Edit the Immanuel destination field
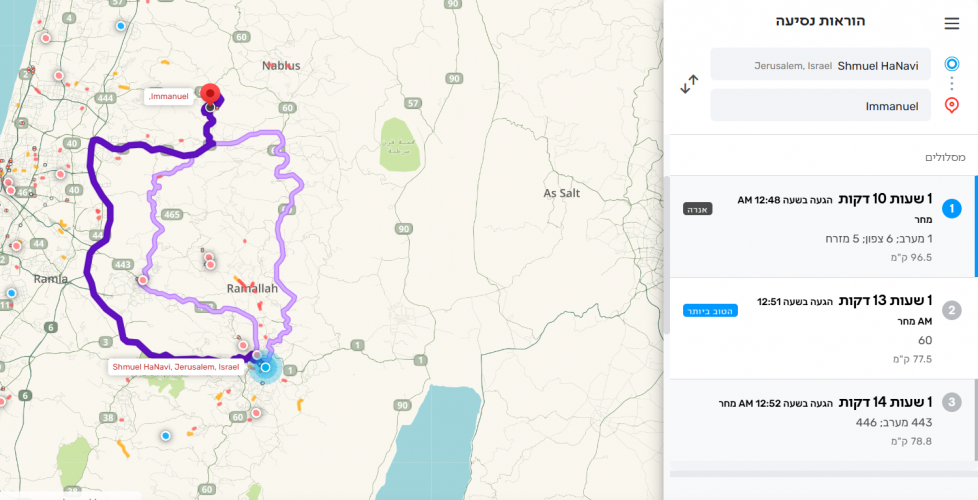 pyautogui.click(x=820, y=105)
